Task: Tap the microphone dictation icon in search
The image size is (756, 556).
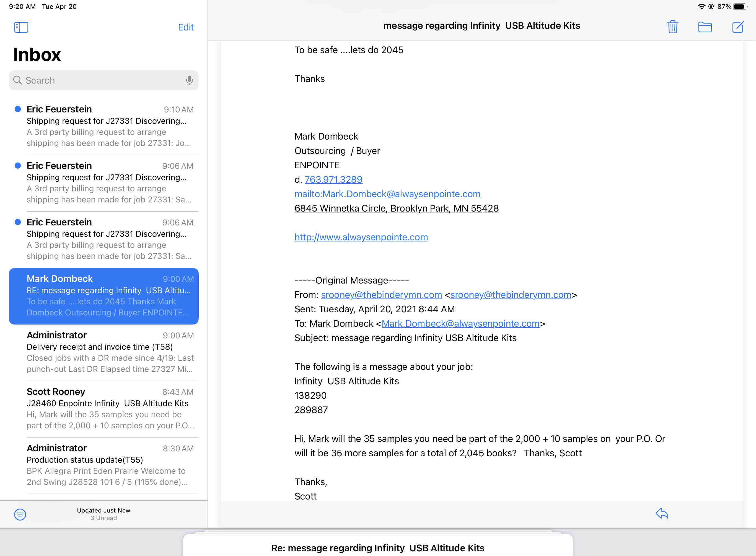Action: [189, 80]
